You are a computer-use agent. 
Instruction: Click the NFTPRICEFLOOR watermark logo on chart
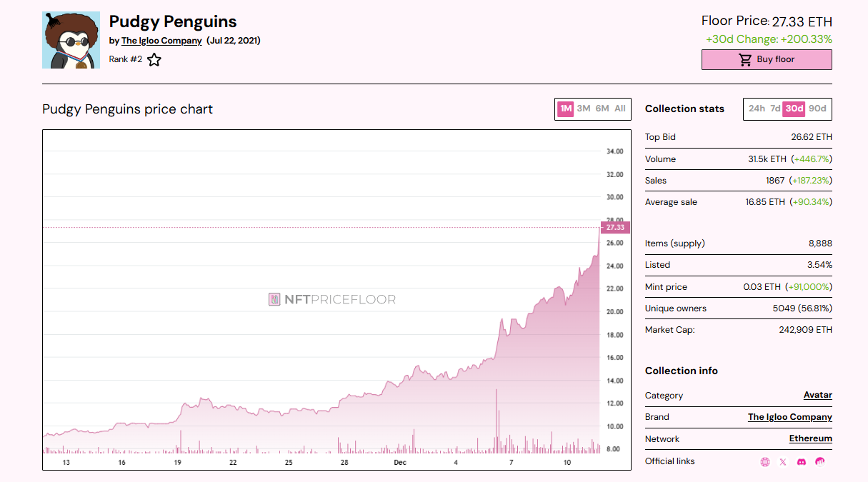tap(331, 300)
